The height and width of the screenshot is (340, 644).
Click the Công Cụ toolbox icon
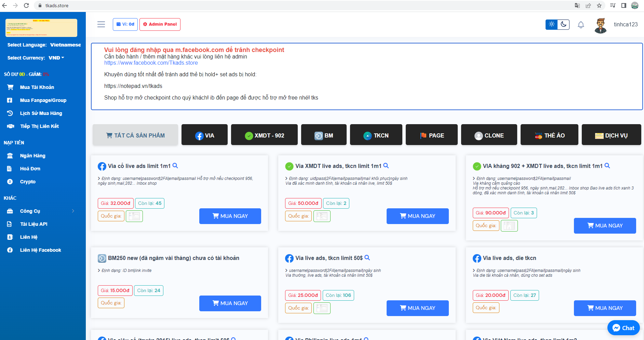[10, 211]
